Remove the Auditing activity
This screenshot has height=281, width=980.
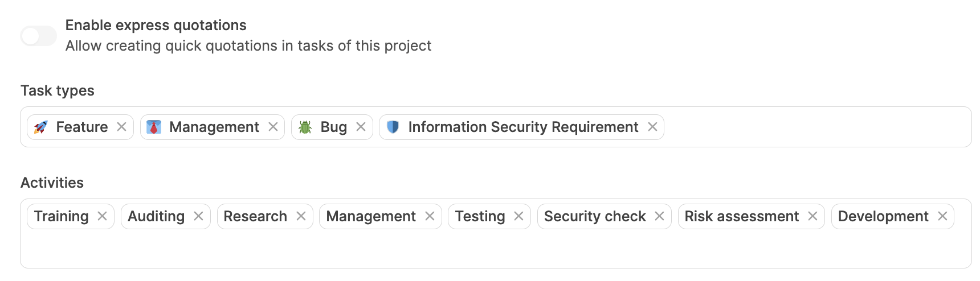tap(198, 216)
